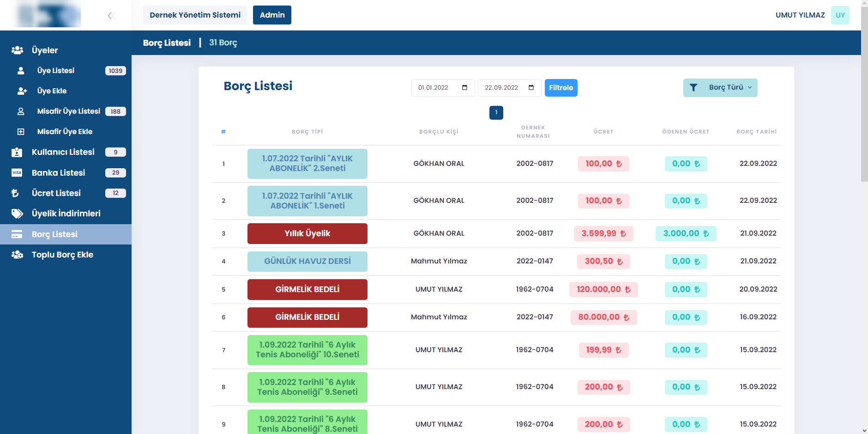
Task: Open calendar picker for start date 01.01.2022
Action: pos(464,88)
